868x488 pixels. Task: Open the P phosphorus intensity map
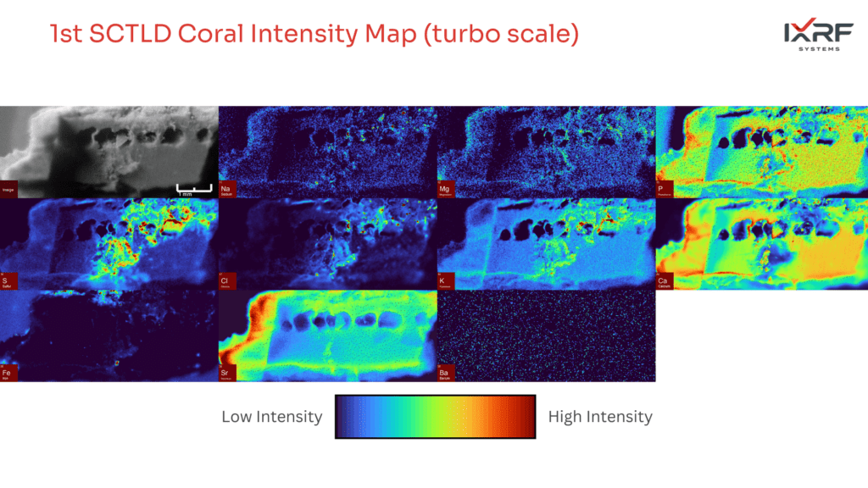click(x=762, y=152)
